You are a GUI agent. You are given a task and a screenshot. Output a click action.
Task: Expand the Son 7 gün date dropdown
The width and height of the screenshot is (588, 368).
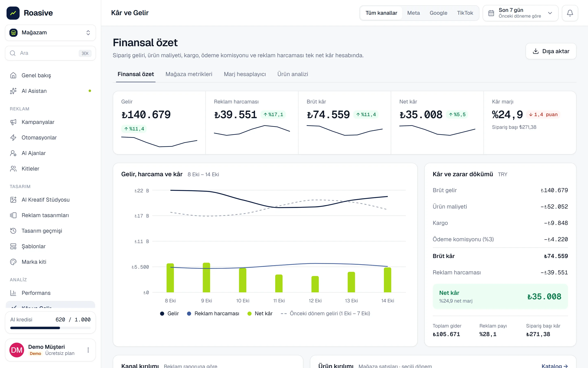pos(520,13)
